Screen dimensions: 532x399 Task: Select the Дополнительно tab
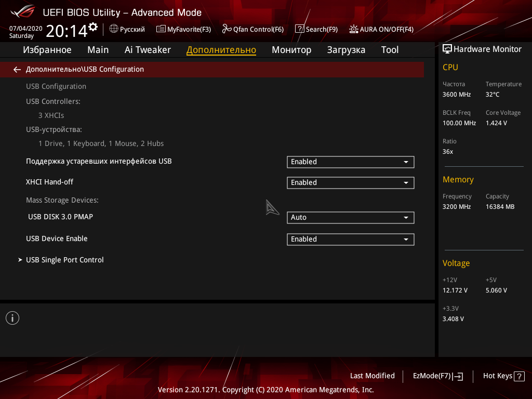[x=221, y=50]
